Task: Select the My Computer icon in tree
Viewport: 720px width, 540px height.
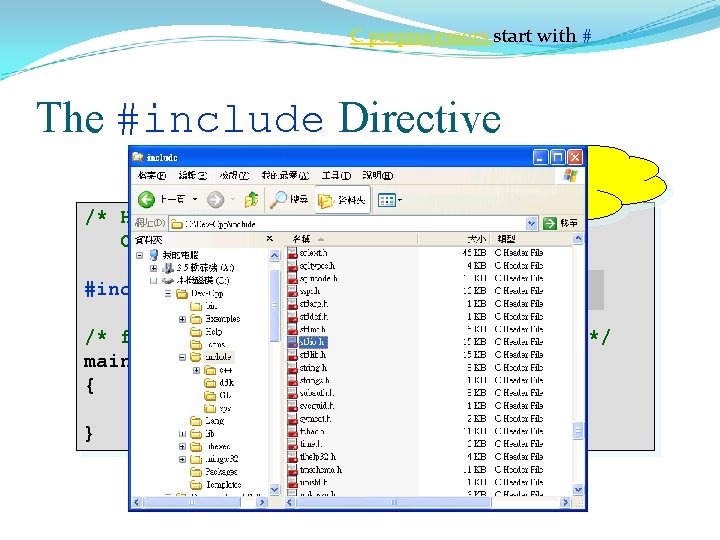Action: pyautogui.click(x=154, y=255)
